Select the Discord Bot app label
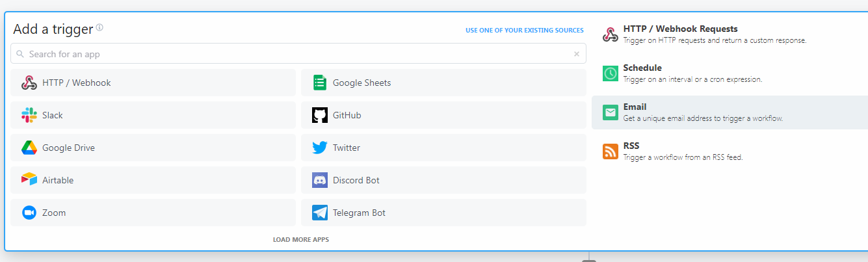Viewport: 868px width, 262px height. (x=356, y=180)
